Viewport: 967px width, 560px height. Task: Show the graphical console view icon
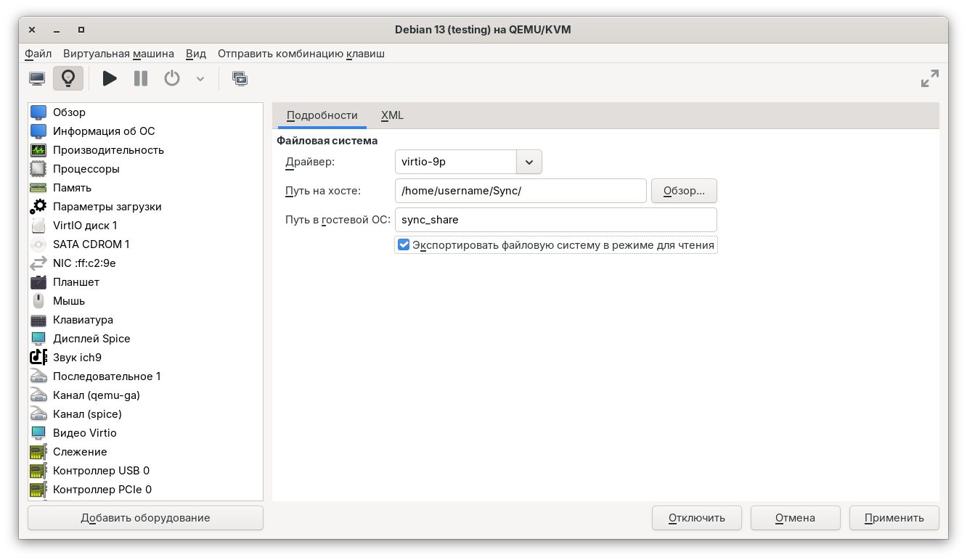[37, 78]
